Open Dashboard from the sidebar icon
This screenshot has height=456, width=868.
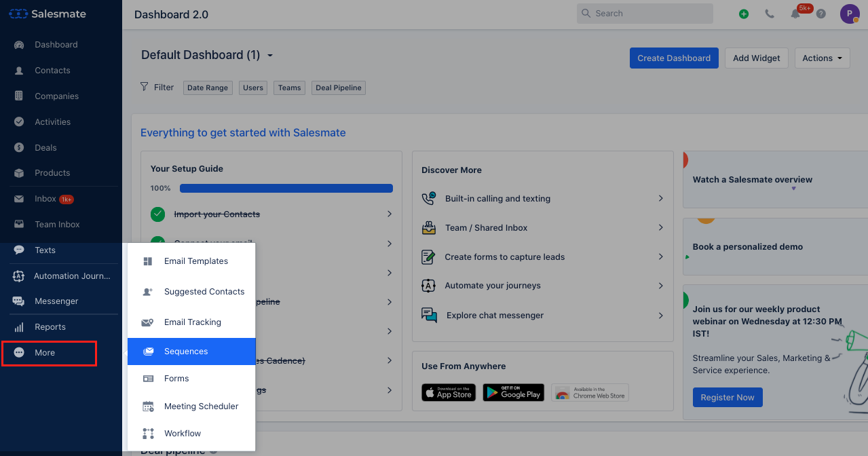click(19, 45)
